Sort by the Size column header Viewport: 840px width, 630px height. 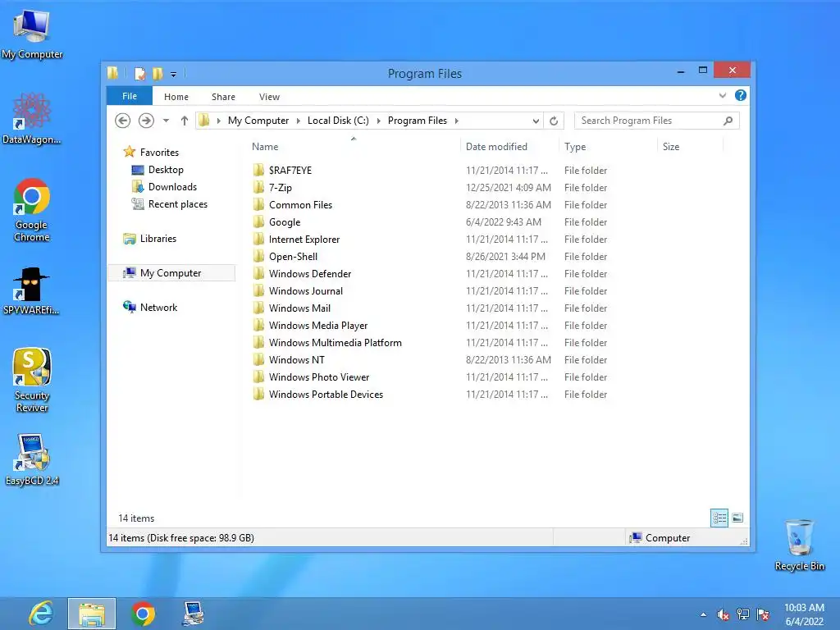click(690, 146)
